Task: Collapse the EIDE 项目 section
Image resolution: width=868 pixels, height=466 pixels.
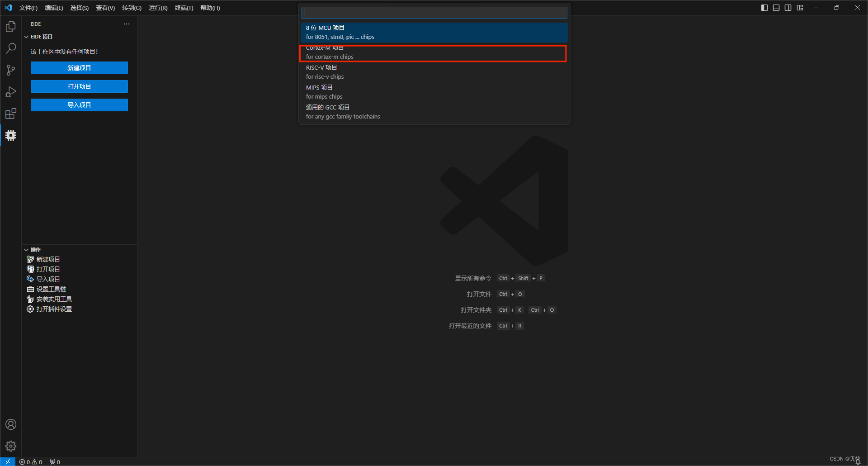Action: (26, 37)
